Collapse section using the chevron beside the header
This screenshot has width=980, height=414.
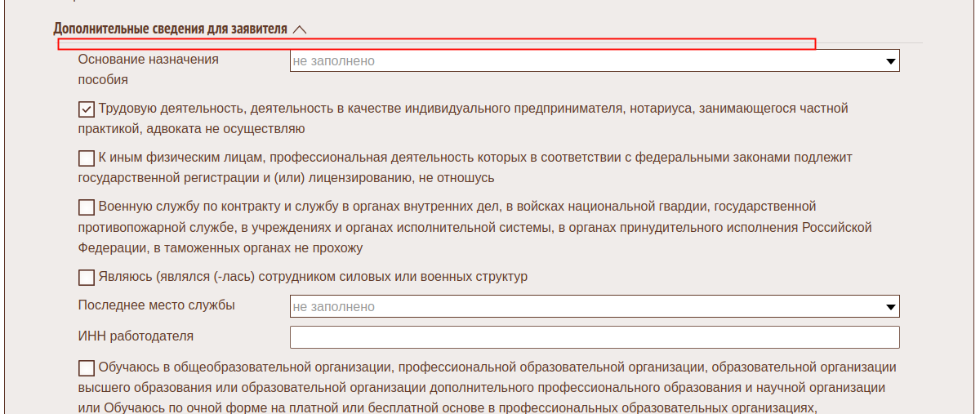pyautogui.click(x=299, y=29)
